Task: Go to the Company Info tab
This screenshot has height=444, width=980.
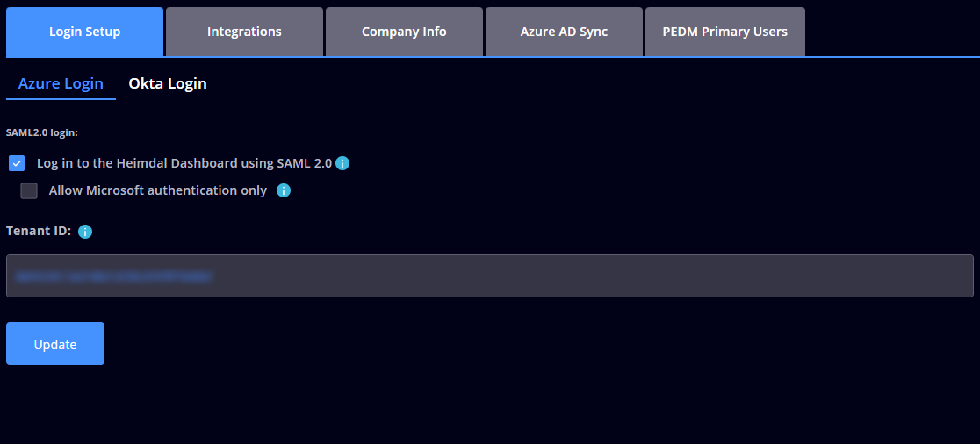Action: (404, 32)
